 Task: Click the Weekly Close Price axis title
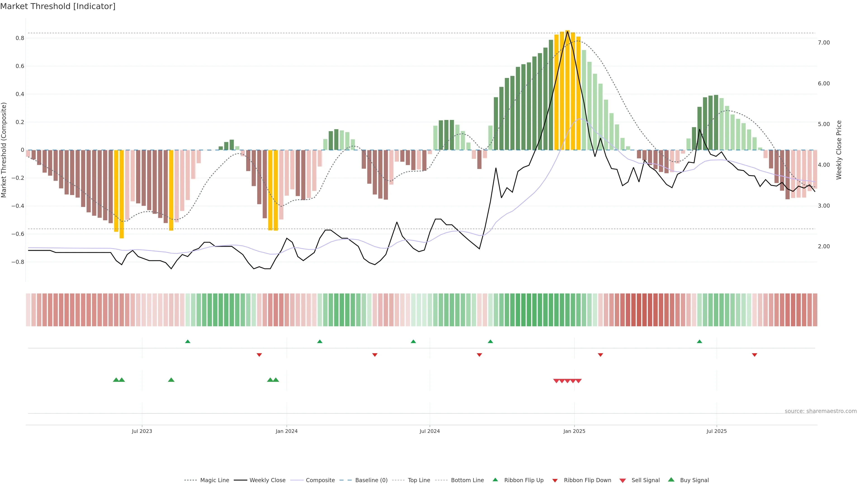[x=839, y=150]
